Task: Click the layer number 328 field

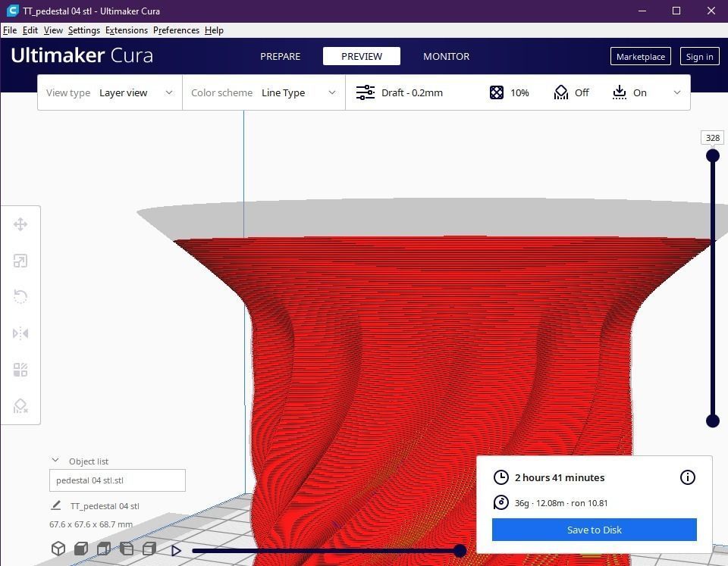Action: click(x=712, y=138)
